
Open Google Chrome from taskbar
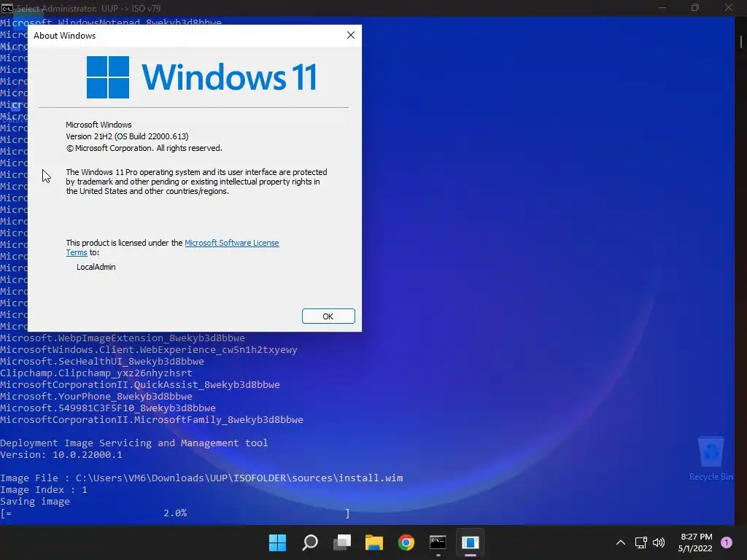(x=406, y=542)
